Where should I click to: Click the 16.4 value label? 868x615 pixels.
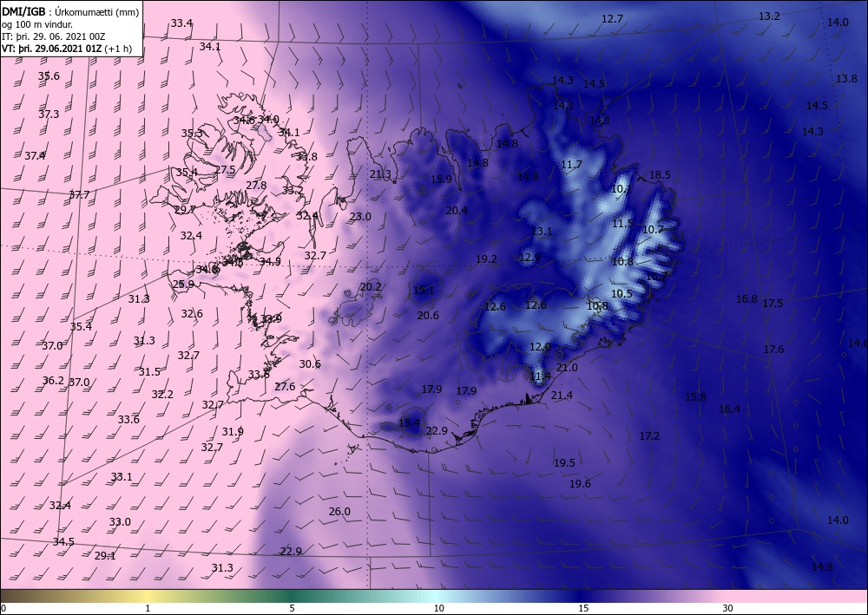click(730, 409)
